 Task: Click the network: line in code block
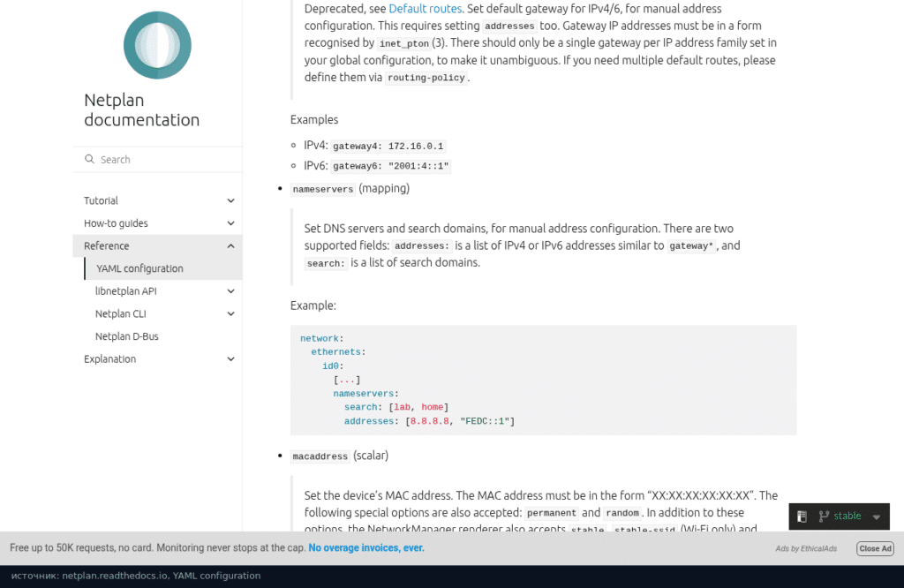[x=321, y=338]
